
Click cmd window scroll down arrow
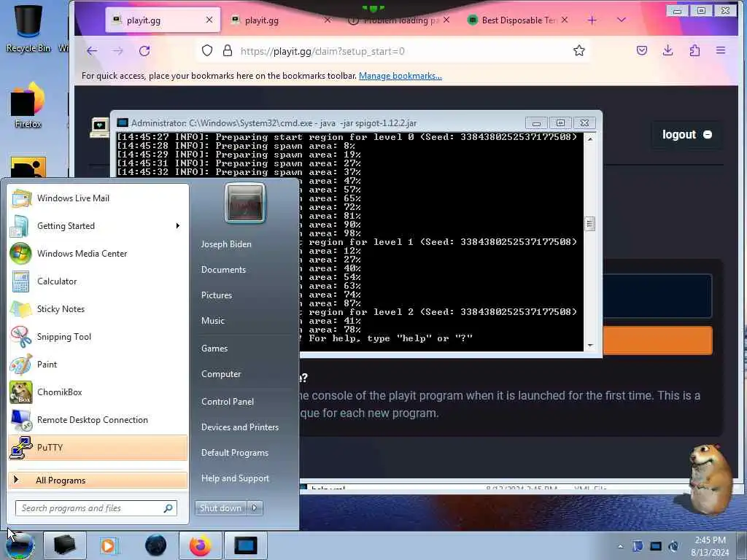(x=590, y=346)
